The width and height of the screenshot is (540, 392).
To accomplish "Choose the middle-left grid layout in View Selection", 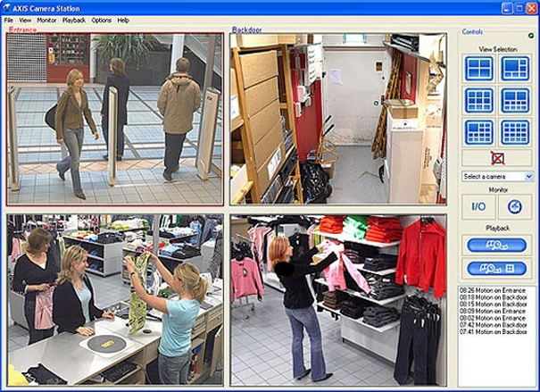I will point(479,100).
